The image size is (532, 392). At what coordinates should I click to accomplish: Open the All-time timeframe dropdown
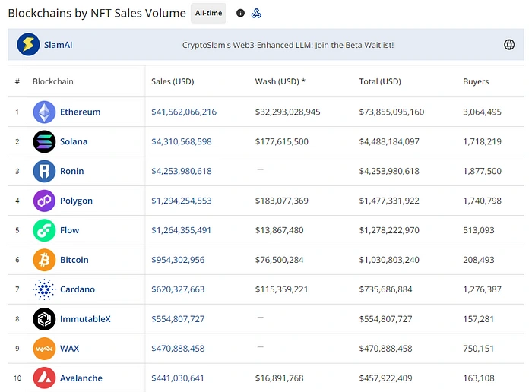[208, 14]
